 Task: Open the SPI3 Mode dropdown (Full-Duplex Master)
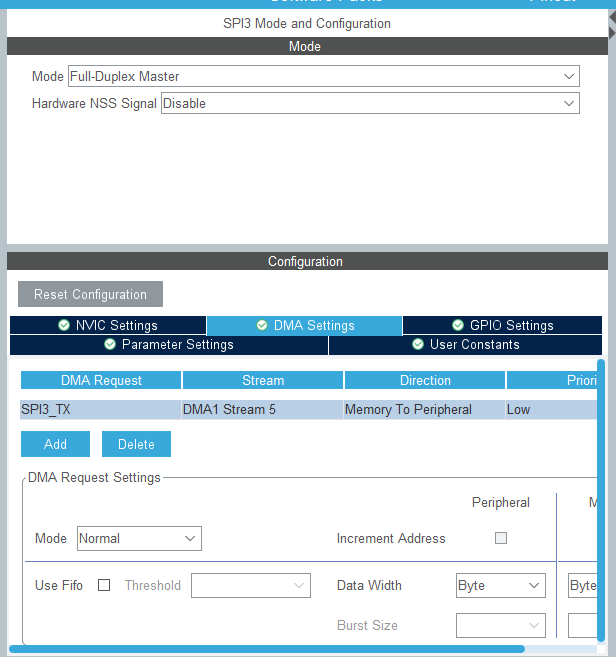pos(324,76)
